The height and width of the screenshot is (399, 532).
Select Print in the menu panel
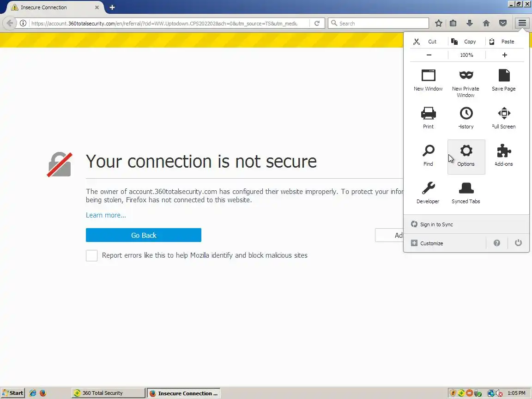click(x=428, y=118)
